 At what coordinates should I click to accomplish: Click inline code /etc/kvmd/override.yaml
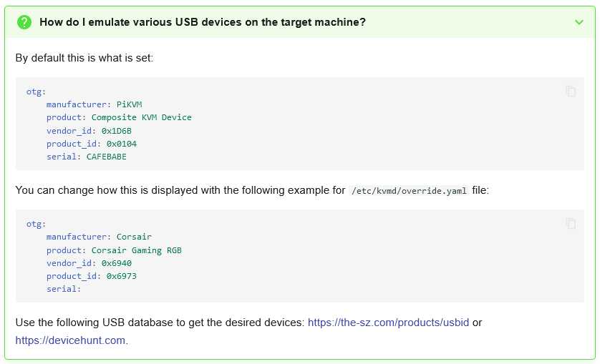409,191
